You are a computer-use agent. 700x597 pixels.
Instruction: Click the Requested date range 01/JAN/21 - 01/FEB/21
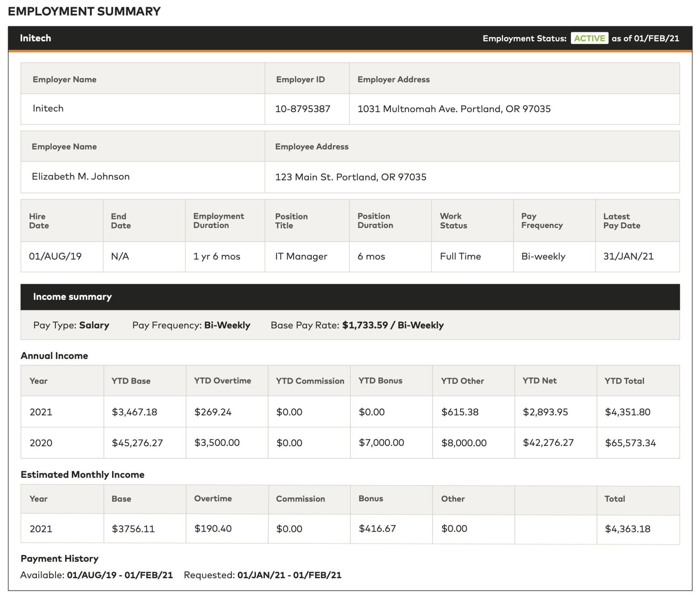click(289, 575)
